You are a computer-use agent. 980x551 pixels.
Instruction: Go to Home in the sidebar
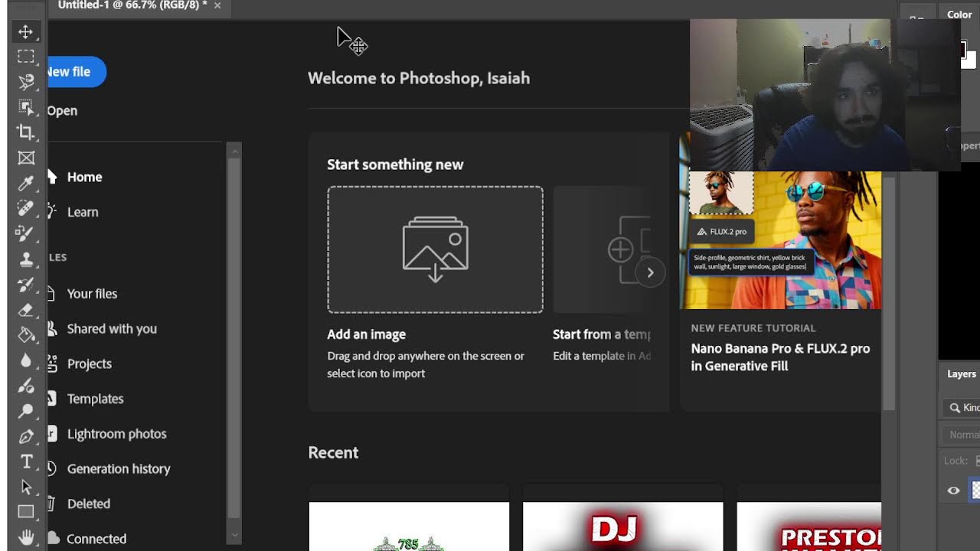pyautogui.click(x=84, y=177)
